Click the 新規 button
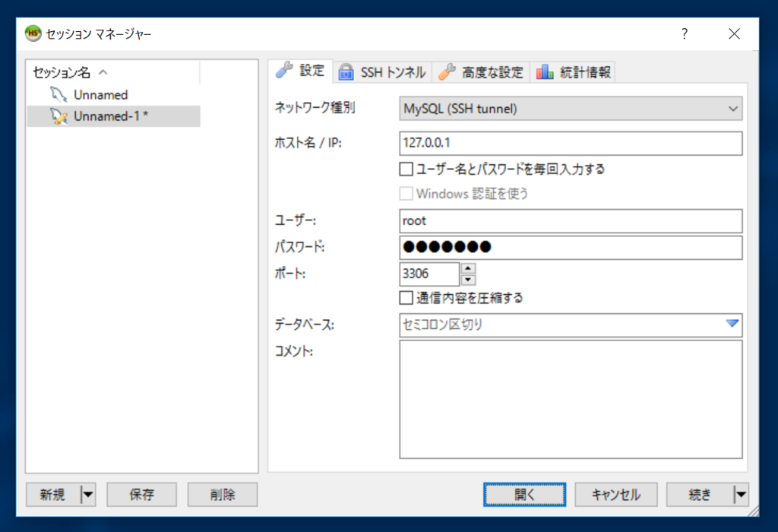Image resolution: width=778 pixels, height=532 pixels. click(53, 494)
